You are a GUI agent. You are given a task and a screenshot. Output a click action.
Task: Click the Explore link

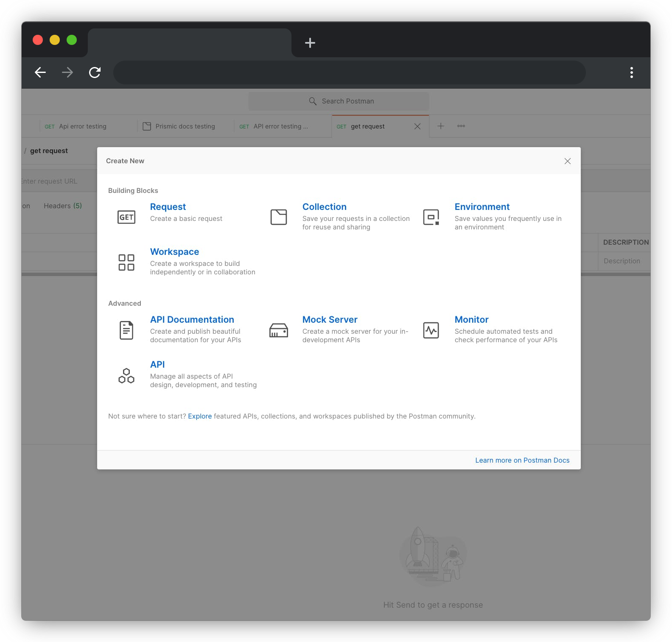[x=200, y=416]
